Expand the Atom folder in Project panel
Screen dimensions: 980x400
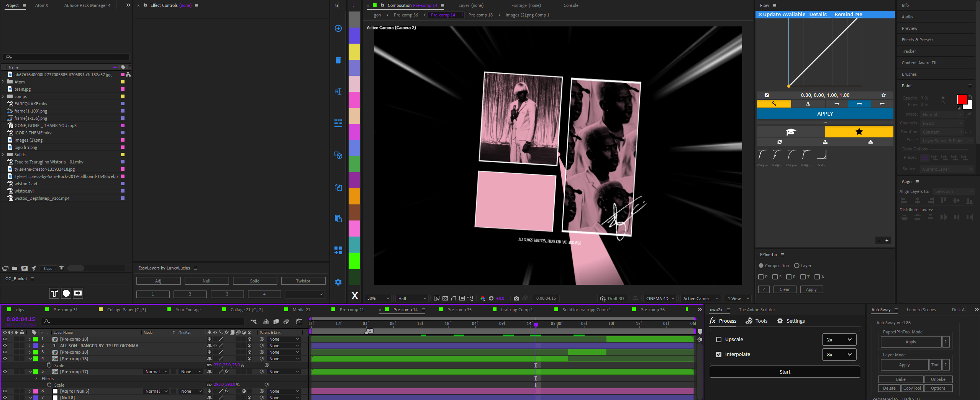point(3,82)
